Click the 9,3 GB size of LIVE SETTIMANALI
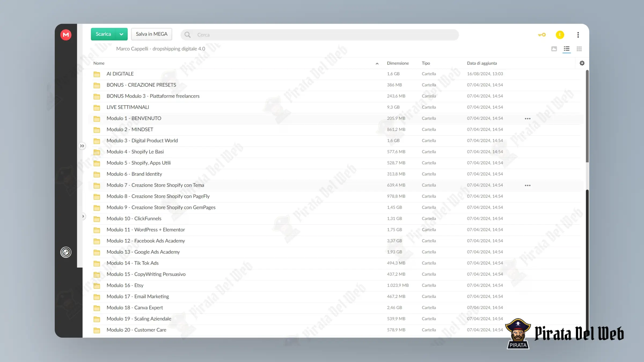Viewport: 644px width, 362px height. click(x=393, y=107)
